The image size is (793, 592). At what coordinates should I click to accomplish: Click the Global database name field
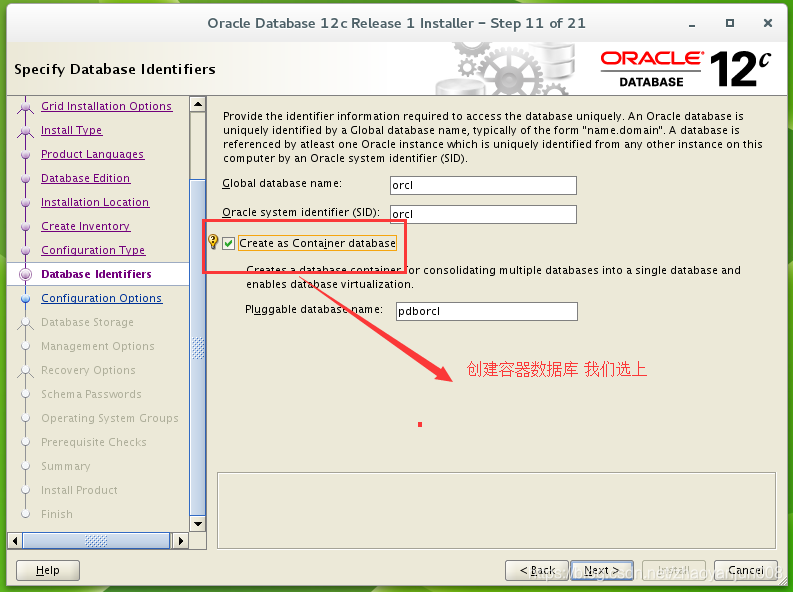coord(483,185)
